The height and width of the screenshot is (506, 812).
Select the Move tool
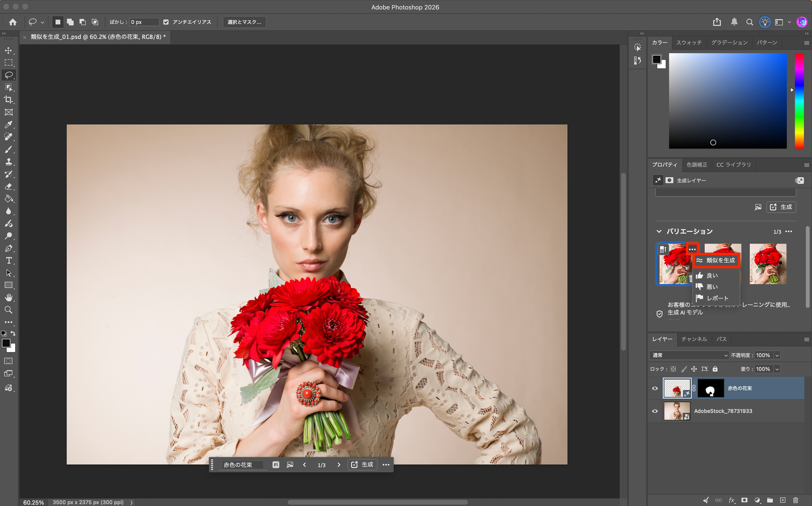coord(9,50)
